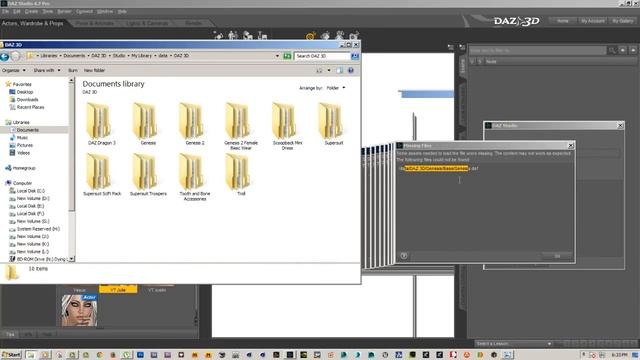Refresh the Explorer address bar location
Viewport: 640px width, 360px height.
(x=287, y=56)
